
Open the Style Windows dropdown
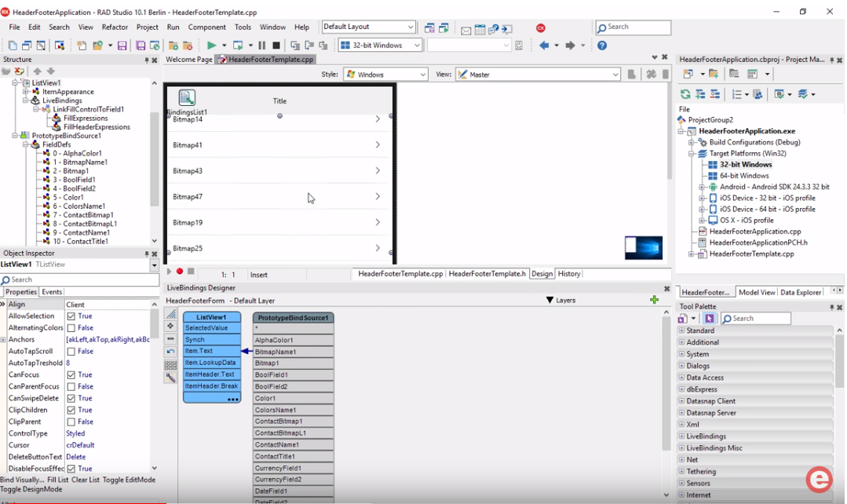point(385,75)
